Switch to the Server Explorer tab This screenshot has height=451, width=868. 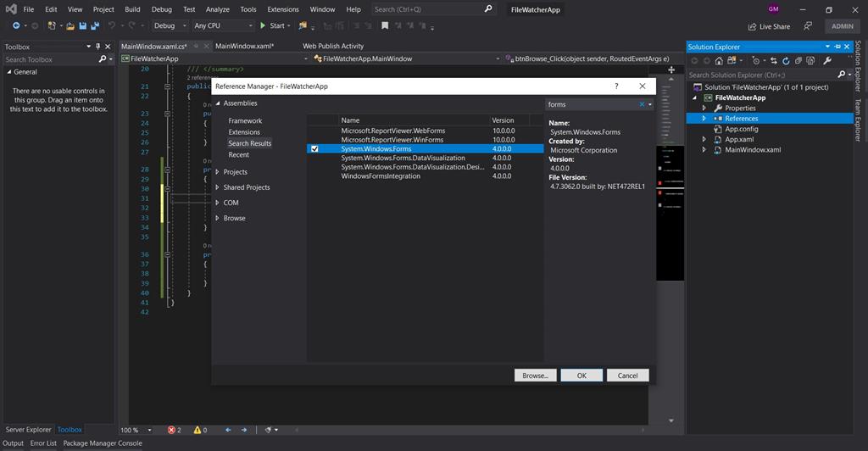[x=28, y=430]
